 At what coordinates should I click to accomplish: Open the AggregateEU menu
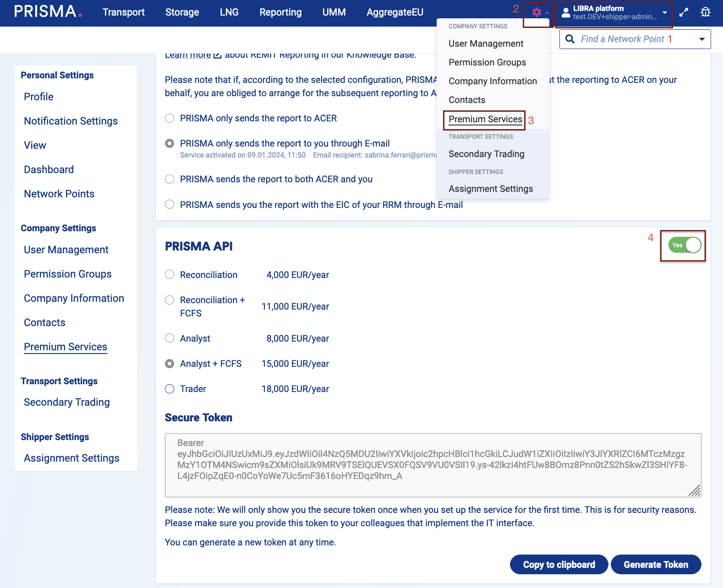395,12
